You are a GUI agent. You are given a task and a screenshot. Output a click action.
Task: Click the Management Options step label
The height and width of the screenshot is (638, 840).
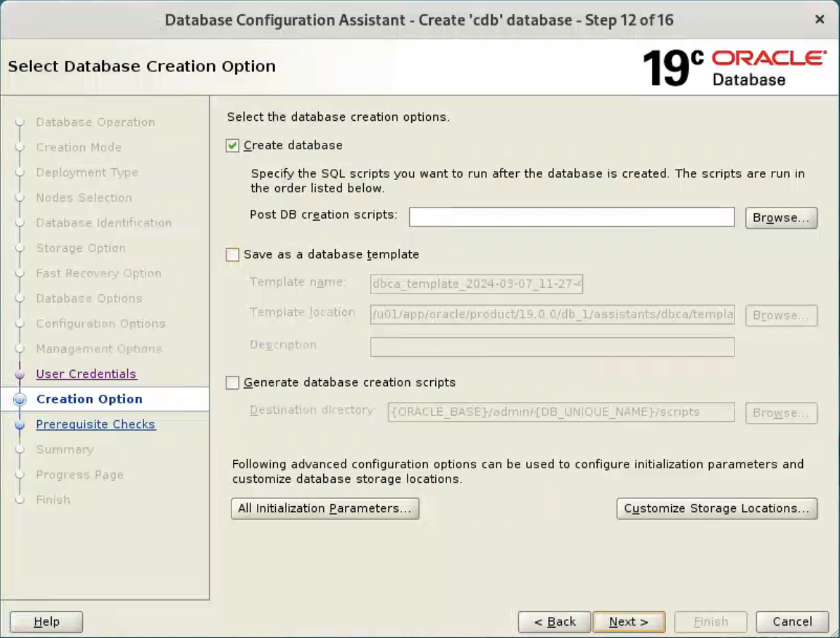coord(99,348)
